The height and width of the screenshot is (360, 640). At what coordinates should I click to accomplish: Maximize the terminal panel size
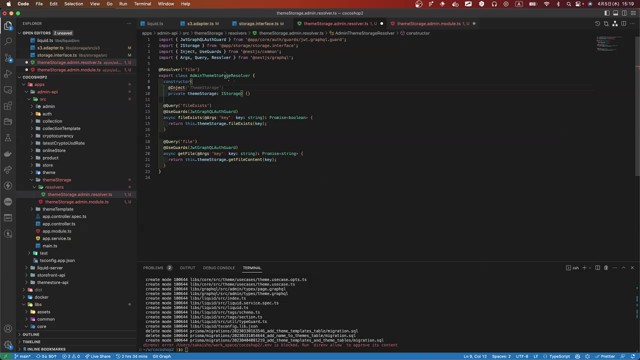pyautogui.click(x=623, y=268)
